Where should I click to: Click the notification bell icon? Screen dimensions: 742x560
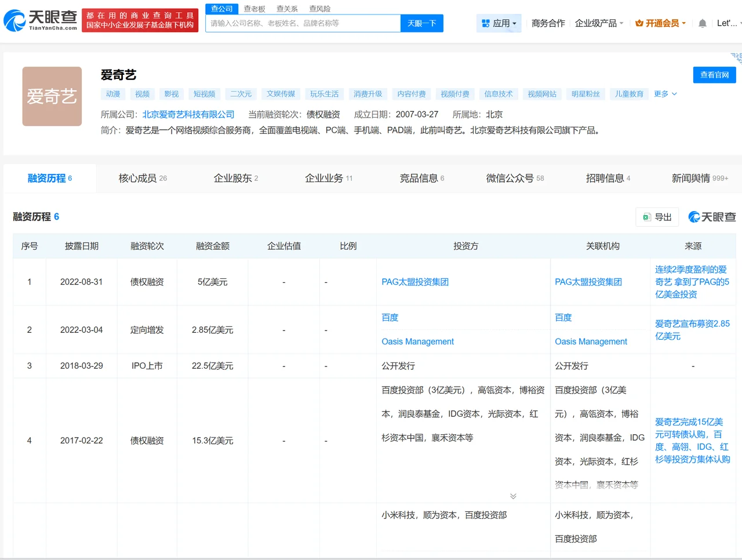[702, 24]
